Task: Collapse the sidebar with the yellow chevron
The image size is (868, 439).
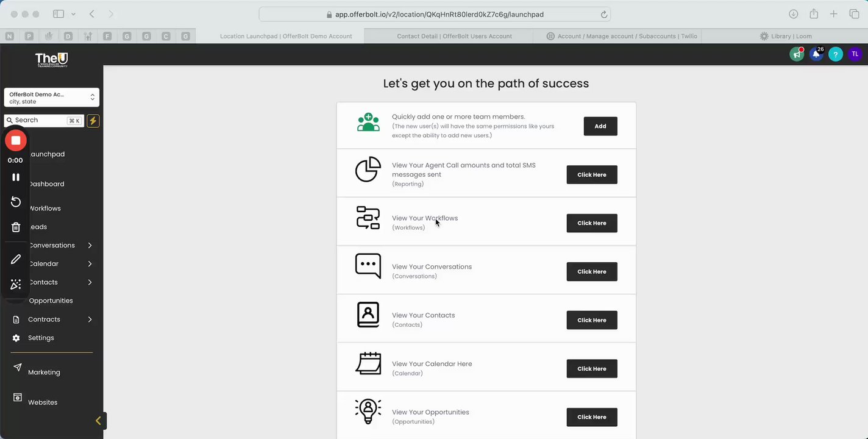Action: tap(99, 421)
